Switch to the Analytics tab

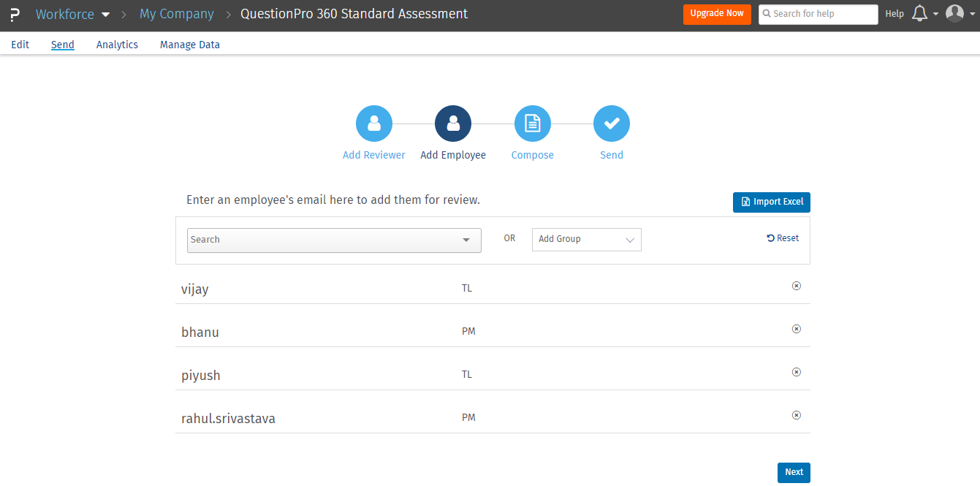pyautogui.click(x=117, y=45)
